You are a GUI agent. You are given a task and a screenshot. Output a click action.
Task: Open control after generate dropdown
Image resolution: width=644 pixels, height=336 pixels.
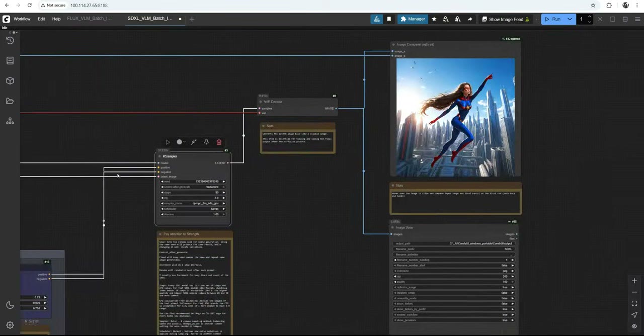[x=193, y=187]
